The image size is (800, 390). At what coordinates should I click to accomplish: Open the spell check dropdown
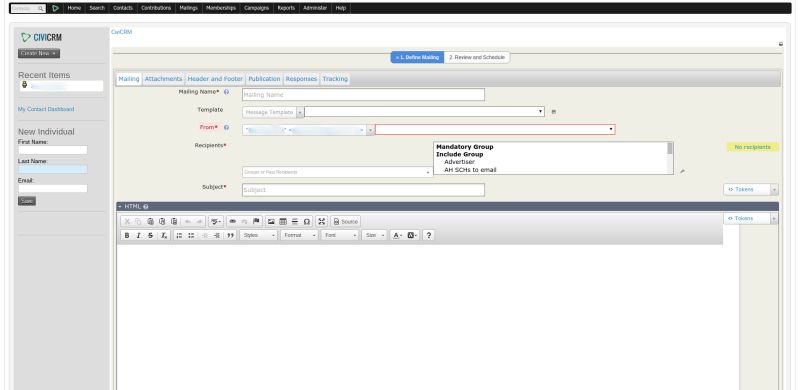216,222
